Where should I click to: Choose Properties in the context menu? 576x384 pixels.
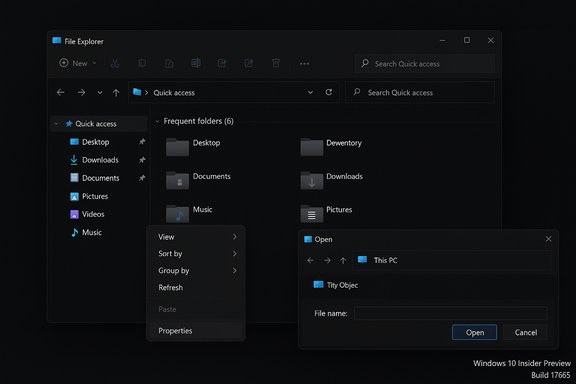196,331
